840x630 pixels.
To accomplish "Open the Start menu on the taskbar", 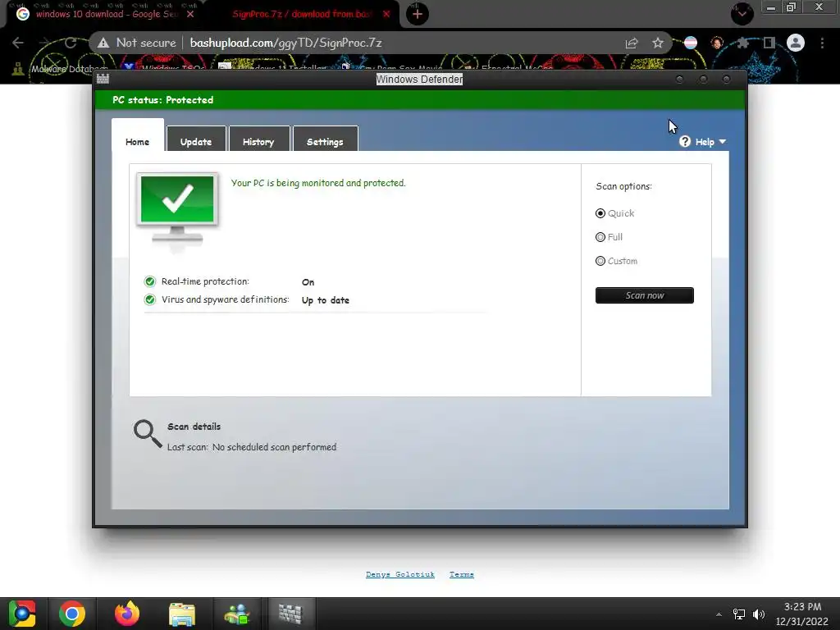I will [22, 614].
